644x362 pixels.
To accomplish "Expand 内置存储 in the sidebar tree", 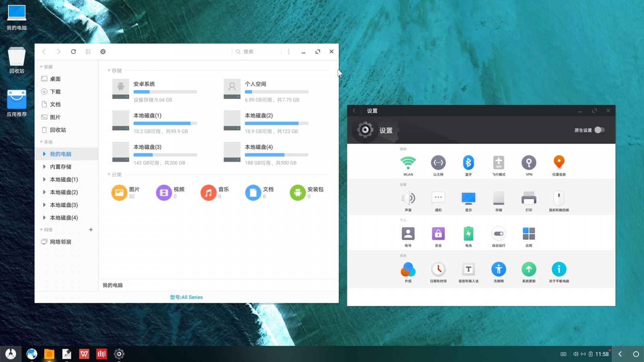I will 44,167.
